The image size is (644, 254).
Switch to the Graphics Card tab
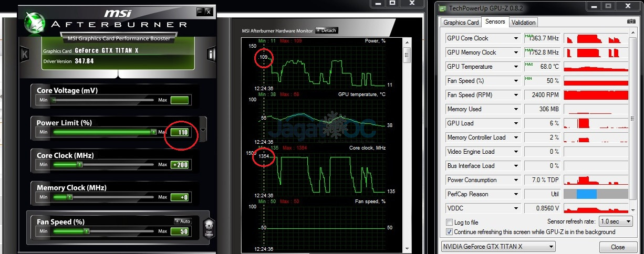click(x=461, y=23)
